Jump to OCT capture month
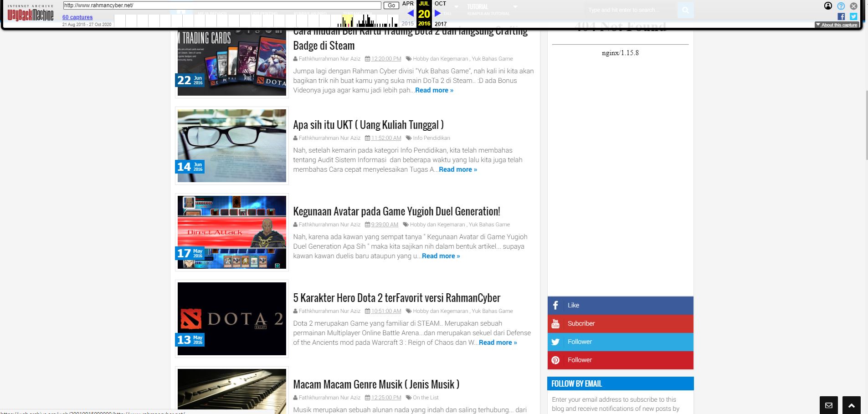Image resolution: width=868 pixels, height=414 pixels. click(x=440, y=4)
